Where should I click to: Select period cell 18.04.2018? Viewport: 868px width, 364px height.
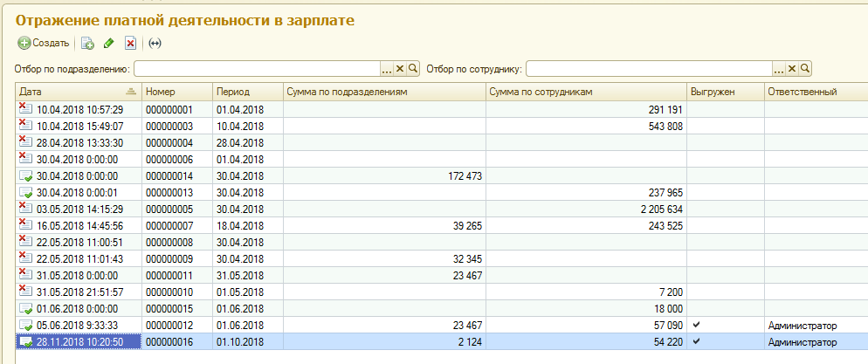(x=239, y=226)
